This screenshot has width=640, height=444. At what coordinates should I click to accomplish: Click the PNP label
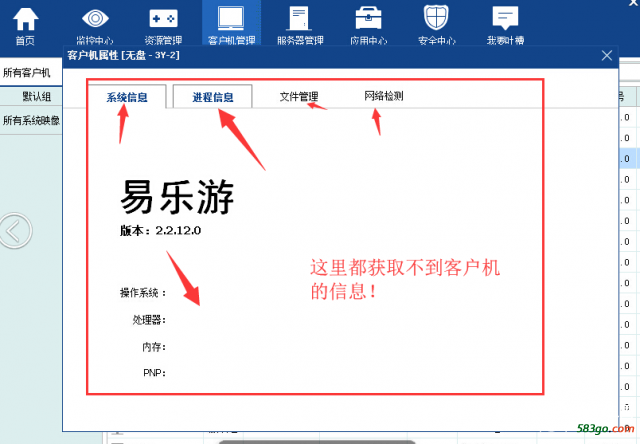click(154, 373)
